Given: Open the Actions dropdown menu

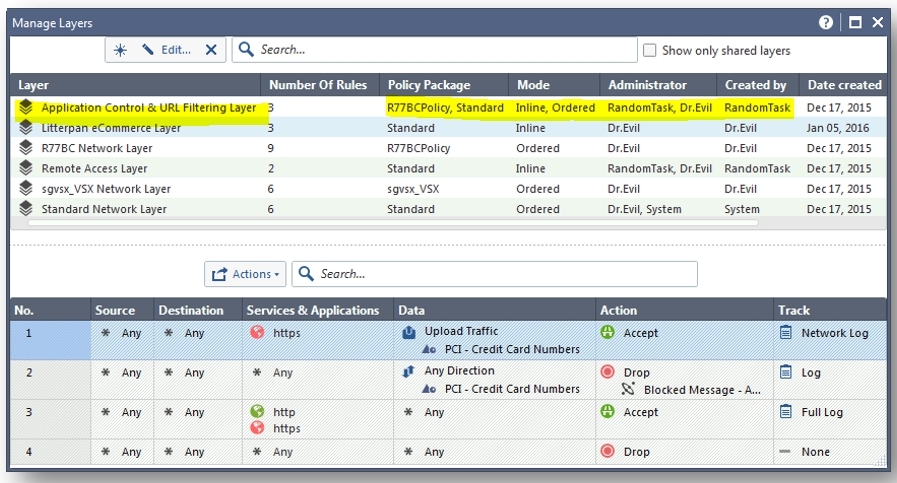Looking at the screenshot, I should 245,274.
